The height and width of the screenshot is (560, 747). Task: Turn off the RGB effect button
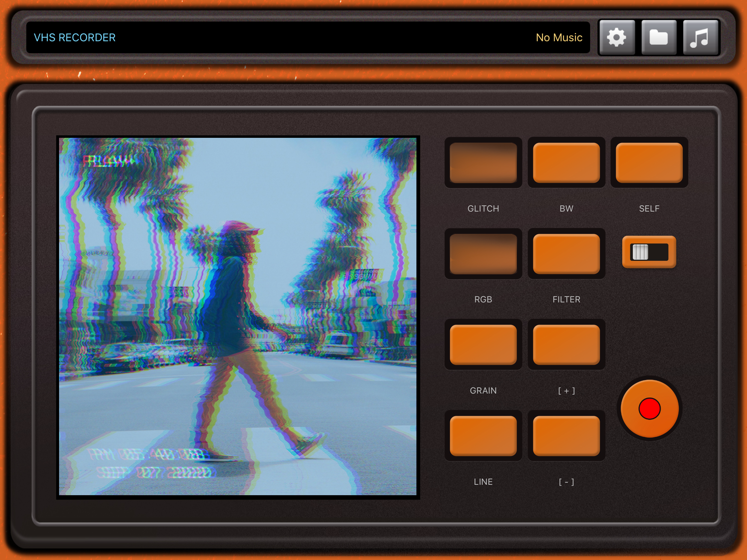pyautogui.click(x=483, y=254)
